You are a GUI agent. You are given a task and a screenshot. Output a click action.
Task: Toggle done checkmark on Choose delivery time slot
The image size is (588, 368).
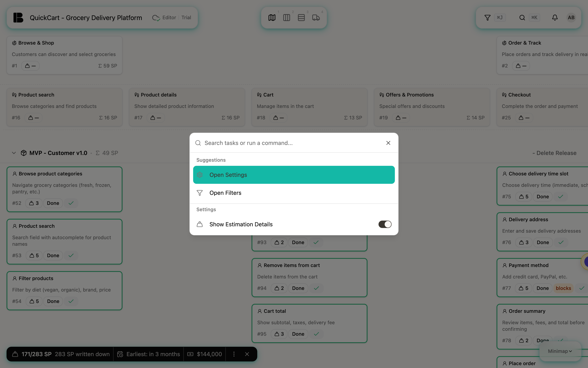click(561, 196)
